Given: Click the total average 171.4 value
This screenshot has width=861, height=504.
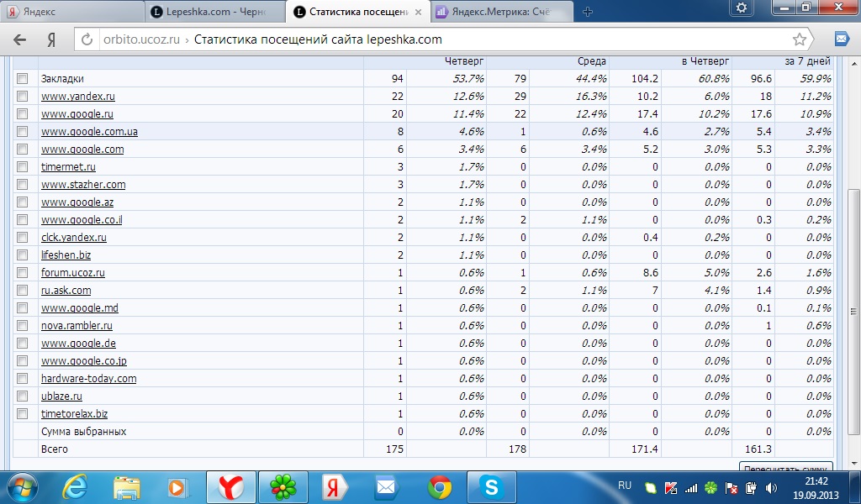Looking at the screenshot, I should [x=645, y=449].
